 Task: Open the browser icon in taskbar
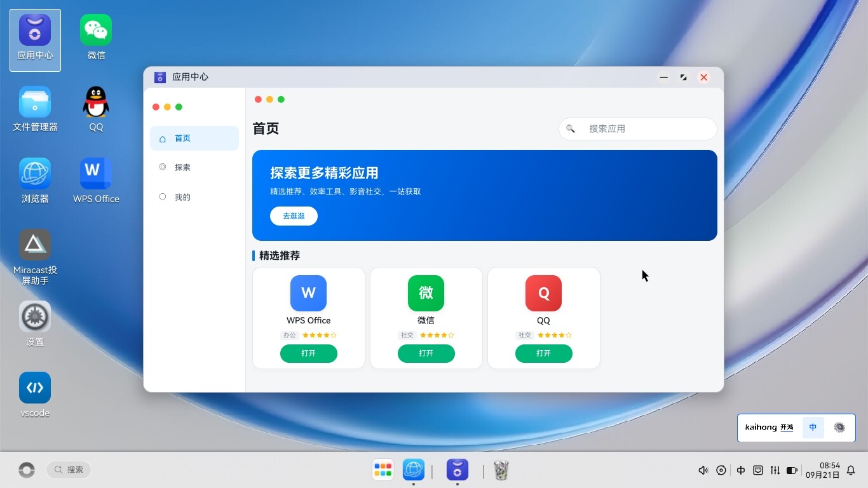414,470
